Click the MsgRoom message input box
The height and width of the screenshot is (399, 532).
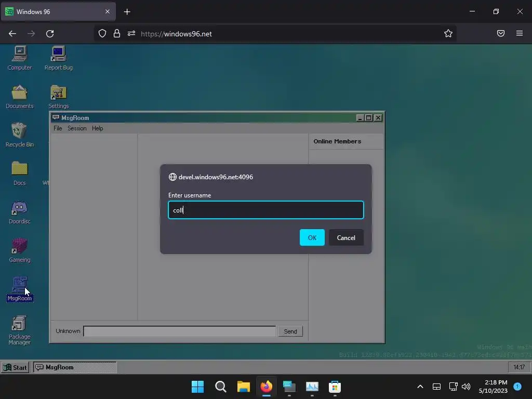[x=179, y=331]
